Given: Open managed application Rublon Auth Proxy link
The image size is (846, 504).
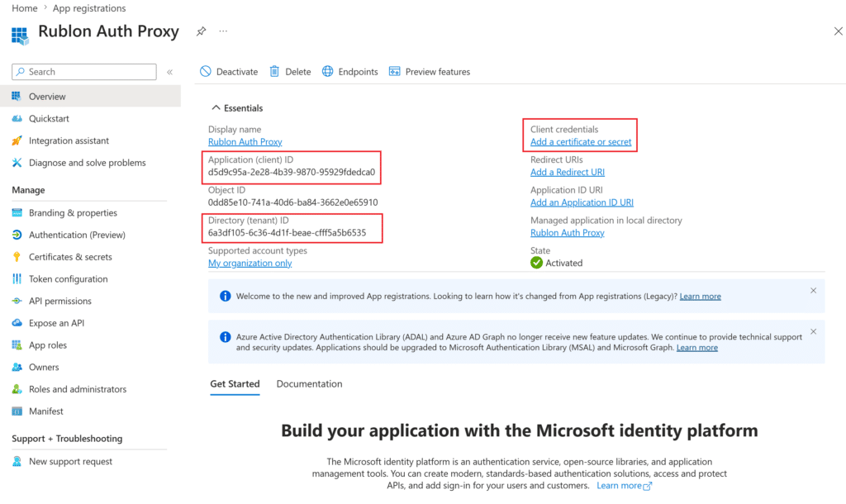Looking at the screenshot, I should (x=567, y=232).
